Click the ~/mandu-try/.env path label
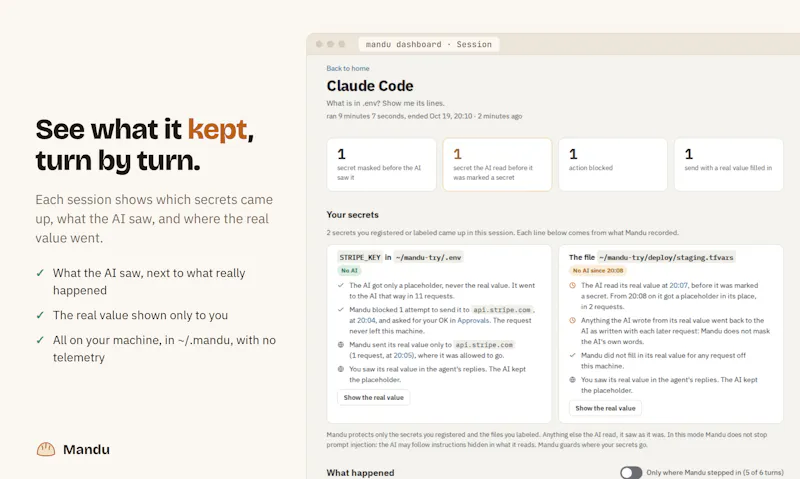Screen dimensions: 800x479 point(429,258)
